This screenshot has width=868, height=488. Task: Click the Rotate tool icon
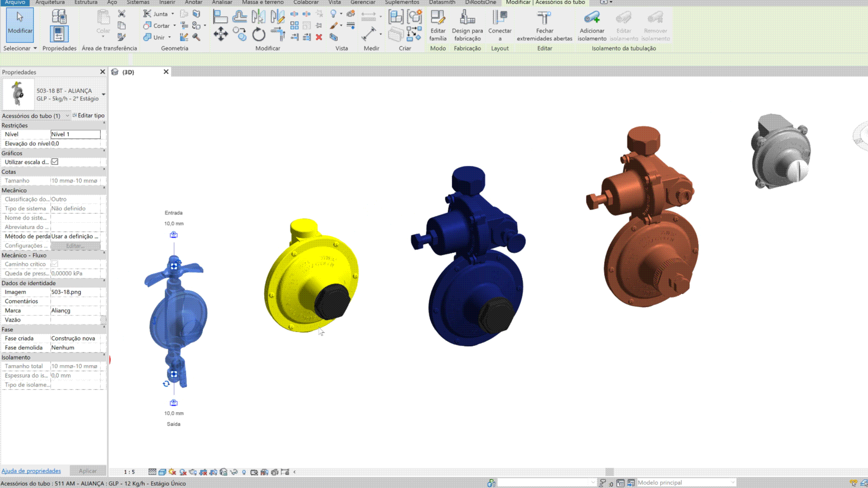(x=259, y=34)
